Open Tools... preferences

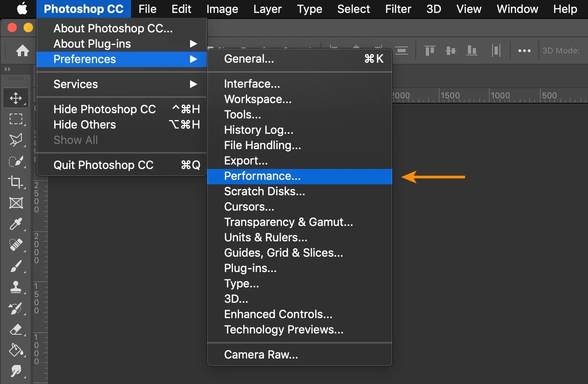pos(300,114)
